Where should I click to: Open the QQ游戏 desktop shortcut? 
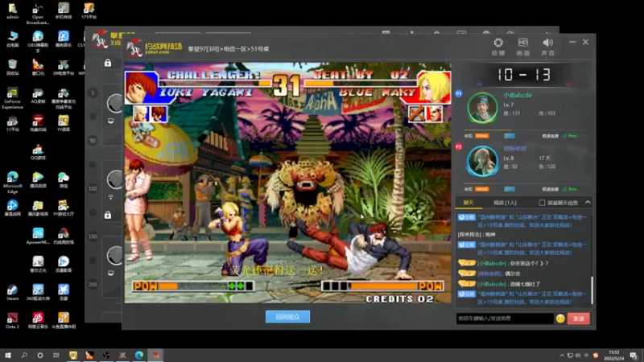38,152
